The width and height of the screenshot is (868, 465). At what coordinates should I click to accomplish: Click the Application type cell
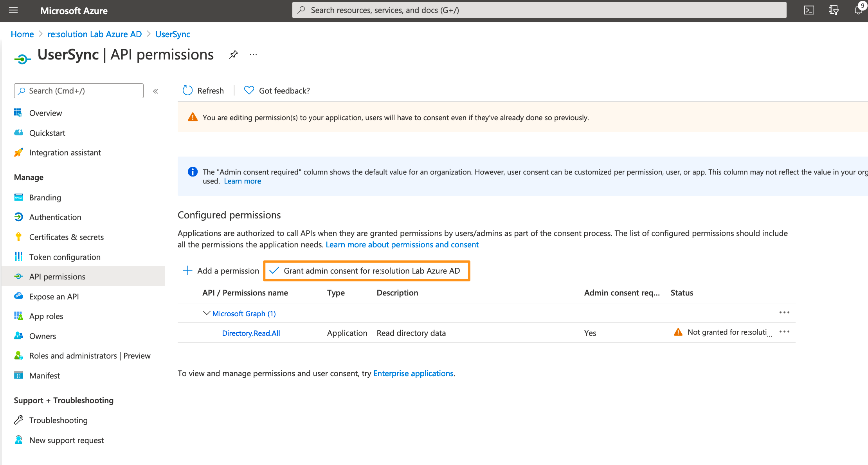[x=347, y=333]
